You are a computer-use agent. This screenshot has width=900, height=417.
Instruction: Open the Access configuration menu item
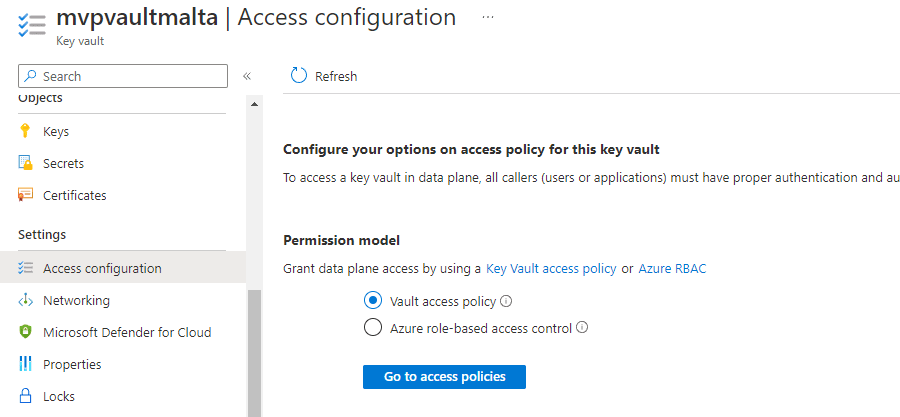tap(102, 268)
